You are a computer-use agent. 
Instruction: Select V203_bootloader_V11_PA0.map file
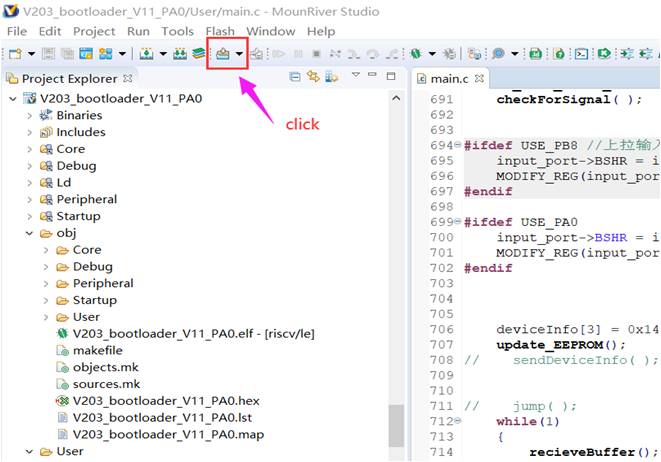(x=160, y=434)
